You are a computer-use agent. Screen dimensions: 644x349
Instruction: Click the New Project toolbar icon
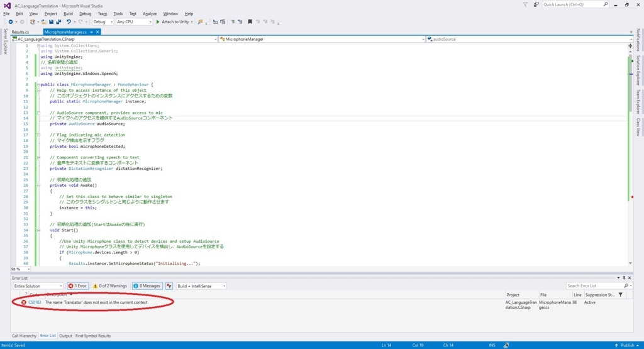pos(32,22)
